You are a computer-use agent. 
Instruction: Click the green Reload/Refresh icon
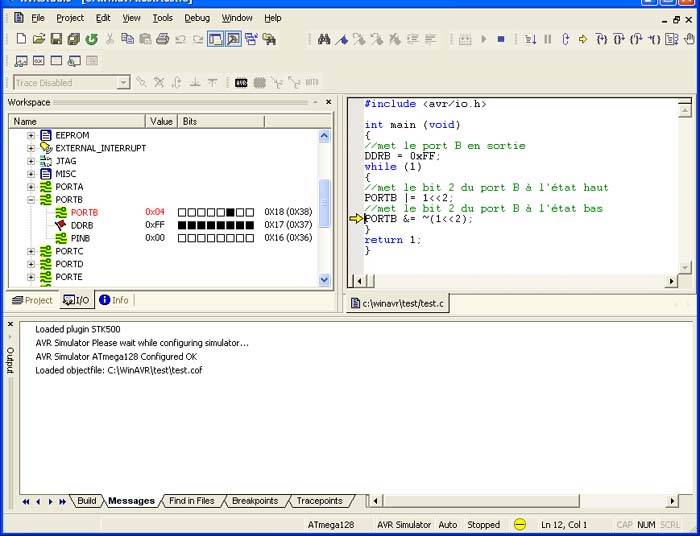point(91,39)
